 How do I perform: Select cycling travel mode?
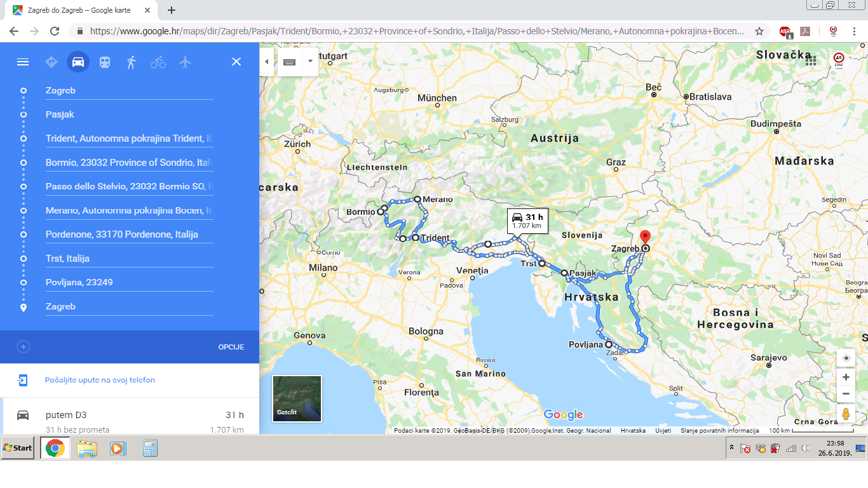tap(158, 62)
